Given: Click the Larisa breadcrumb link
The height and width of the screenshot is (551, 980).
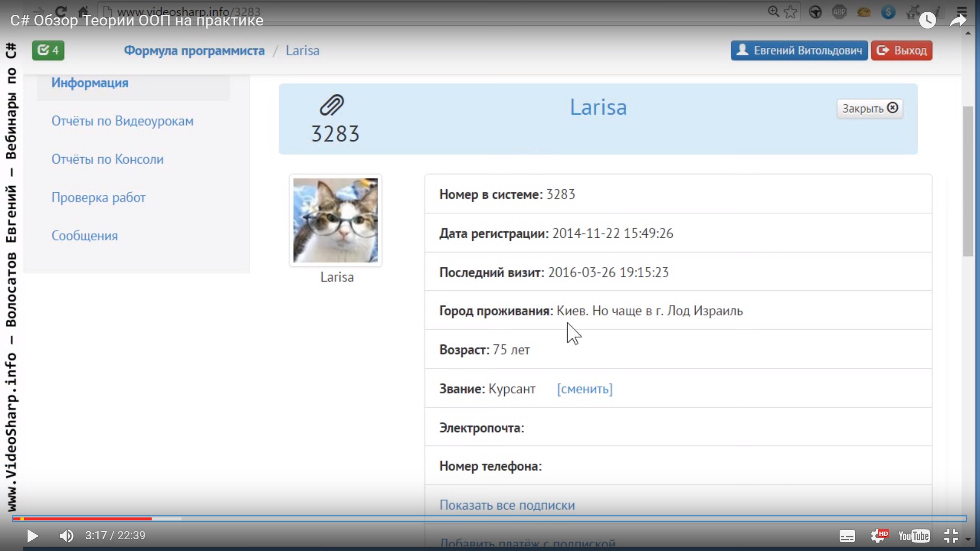Looking at the screenshot, I should point(303,51).
